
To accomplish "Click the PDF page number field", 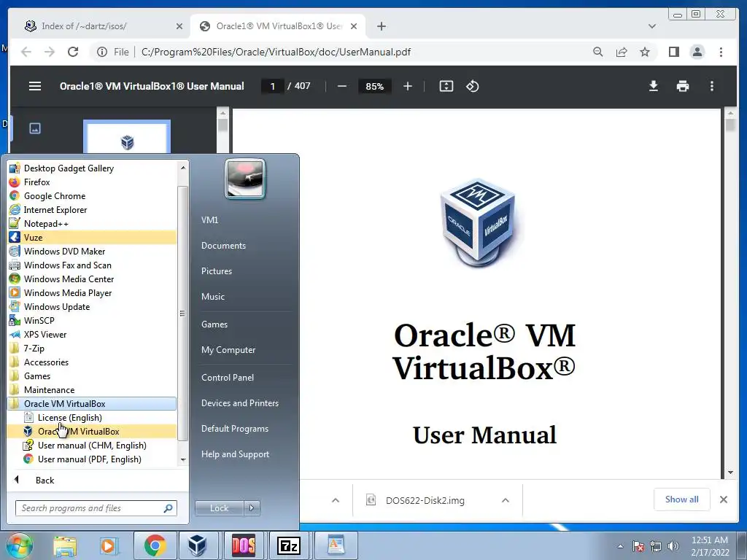I will 273,86.
